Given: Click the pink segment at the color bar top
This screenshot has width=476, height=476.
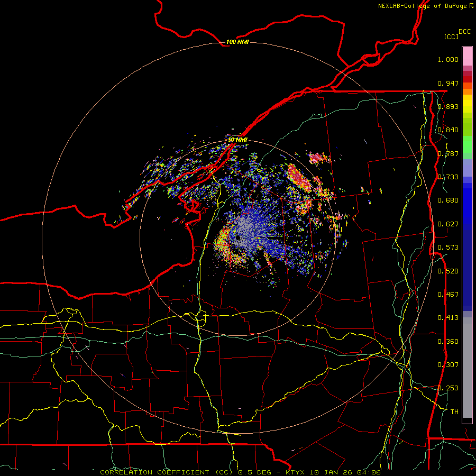Looking at the screenshot, I should click(467, 57).
